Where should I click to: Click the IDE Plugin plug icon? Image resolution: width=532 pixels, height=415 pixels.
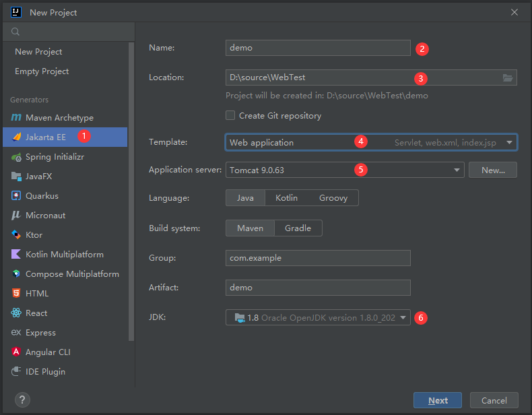pos(16,372)
